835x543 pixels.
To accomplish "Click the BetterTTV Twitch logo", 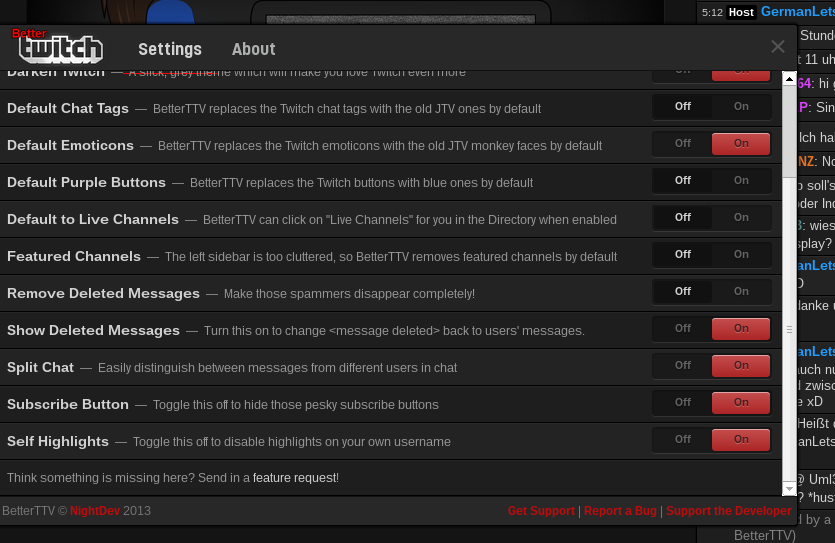I will pyautogui.click(x=60, y=47).
